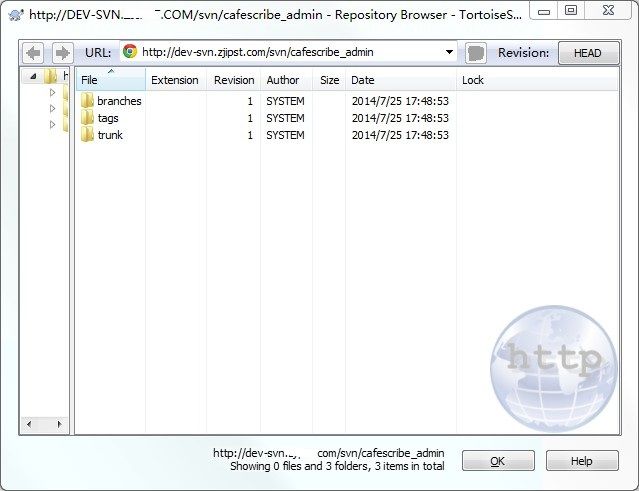Sort by the Date column header
This screenshot has height=491, width=639.
point(401,80)
